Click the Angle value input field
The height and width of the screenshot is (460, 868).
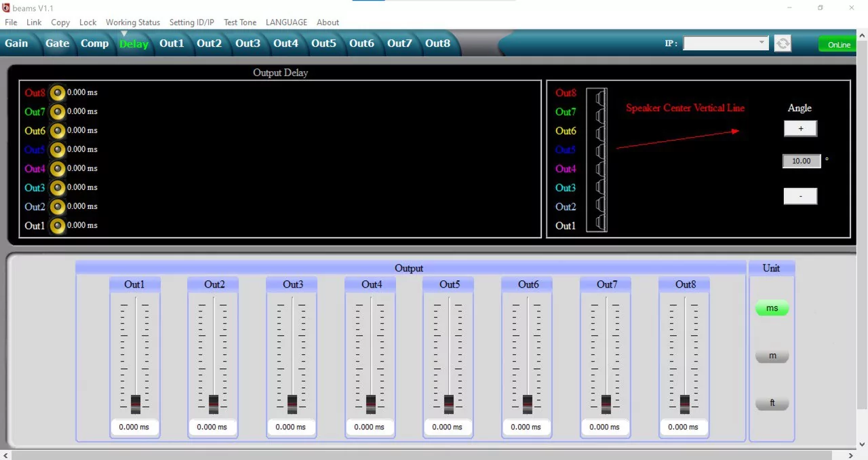pos(802,161)
